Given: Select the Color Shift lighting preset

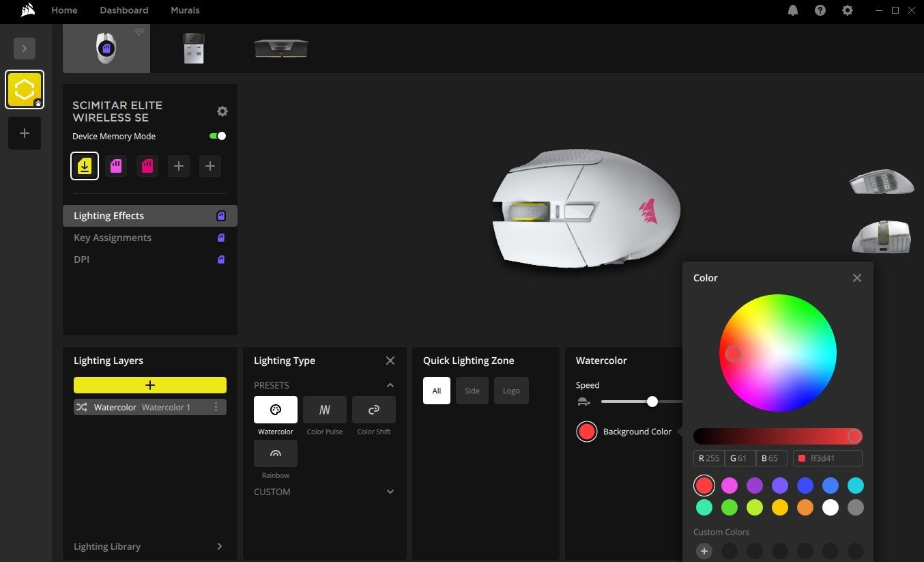Looking at the screenshot, I should pos(373,409).
